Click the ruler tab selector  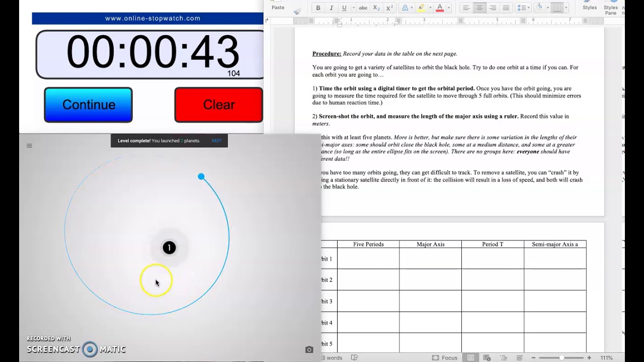point(267,20)
